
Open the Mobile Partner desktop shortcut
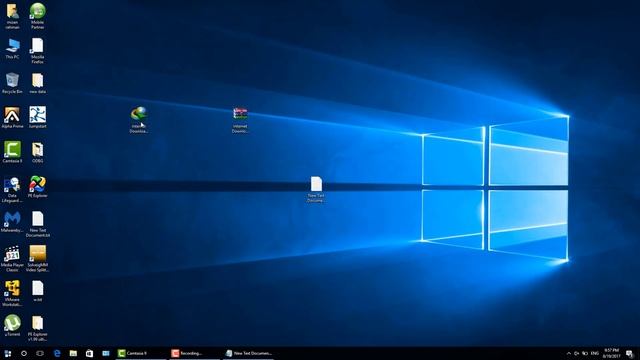tap(38, 16)
